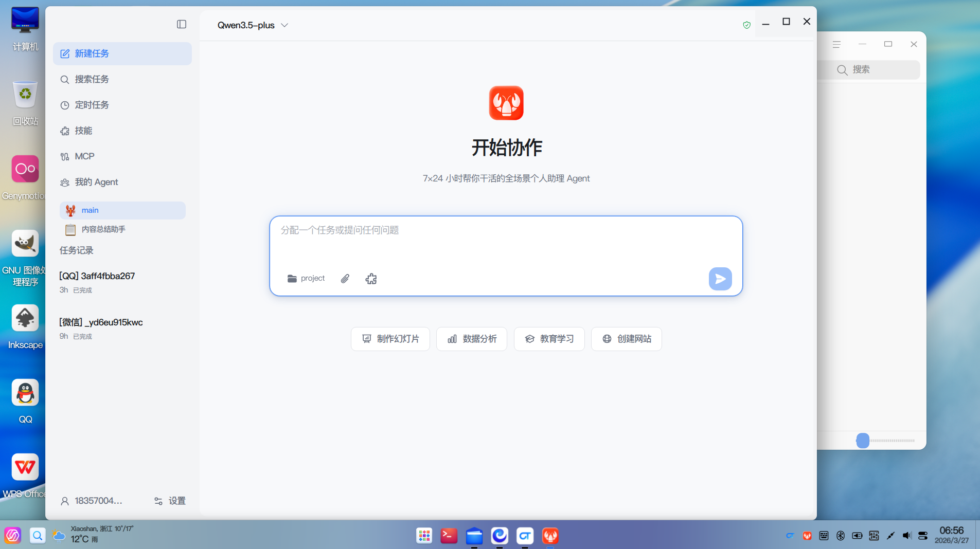Collapse the sidebar using the panel toggle icon
Image resolution: width=980 pixels, height=549 pixels.
pyautogui.click(x=181, y=24)
